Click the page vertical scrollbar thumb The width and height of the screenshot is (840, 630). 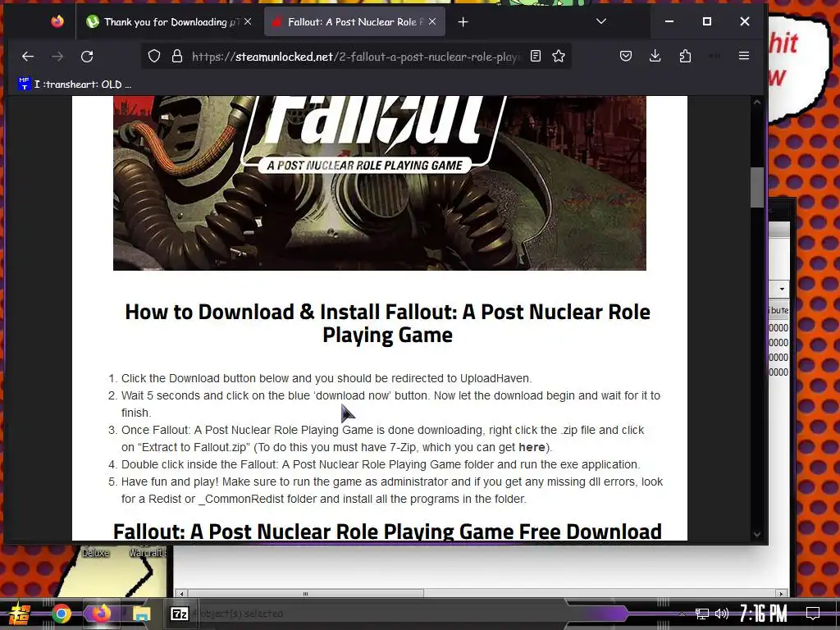click(756, 187)
